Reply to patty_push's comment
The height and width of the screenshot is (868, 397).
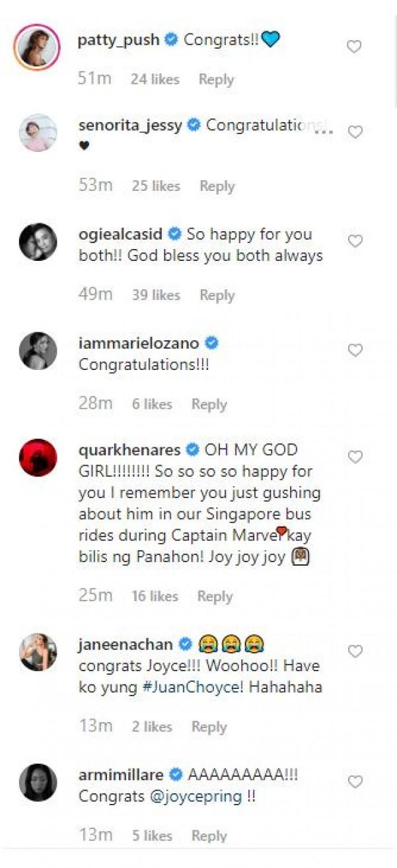[216, 79]
